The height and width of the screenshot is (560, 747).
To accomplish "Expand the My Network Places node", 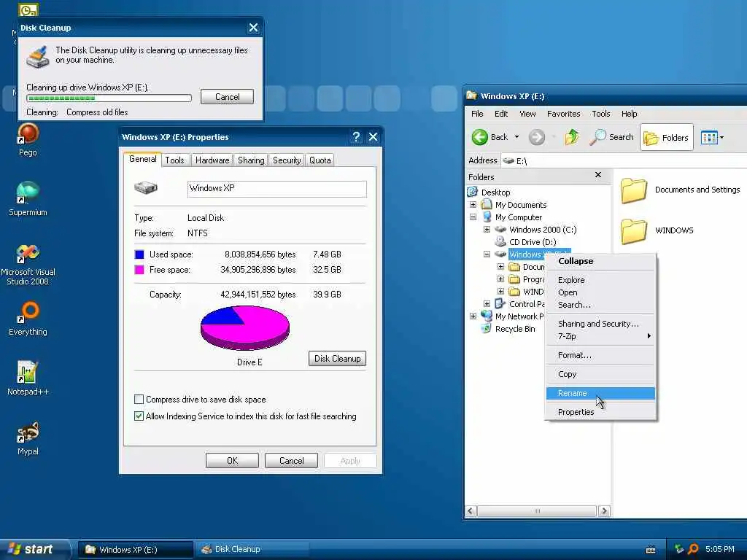I will click(x=473, y=316).
